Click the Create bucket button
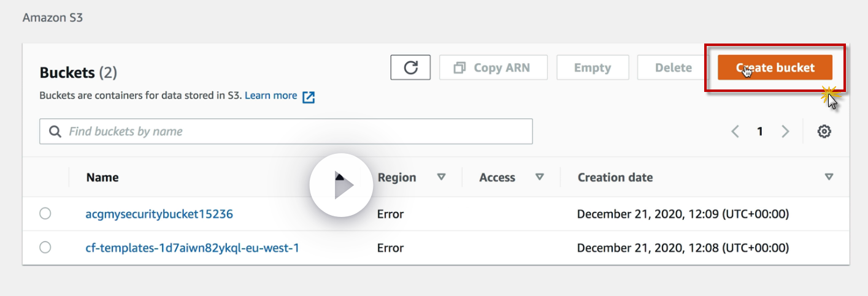868x296 pixels. pyautogui.click(x=775, y=67)
